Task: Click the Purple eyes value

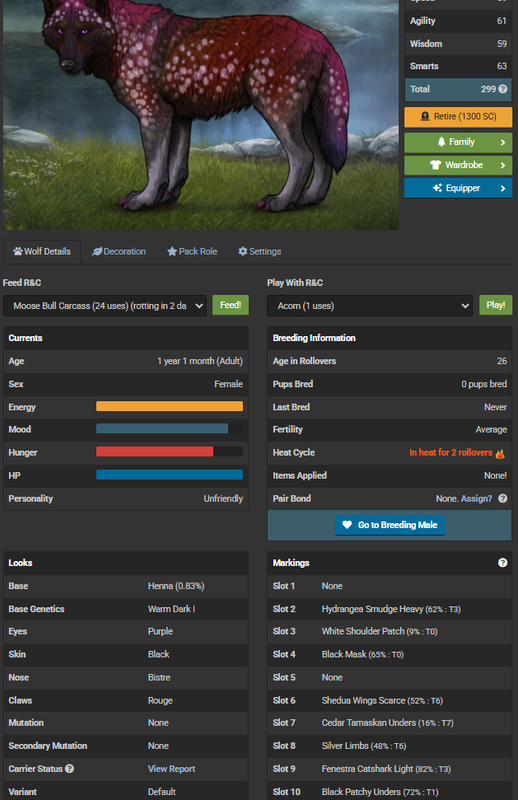Action: [160, 631]
